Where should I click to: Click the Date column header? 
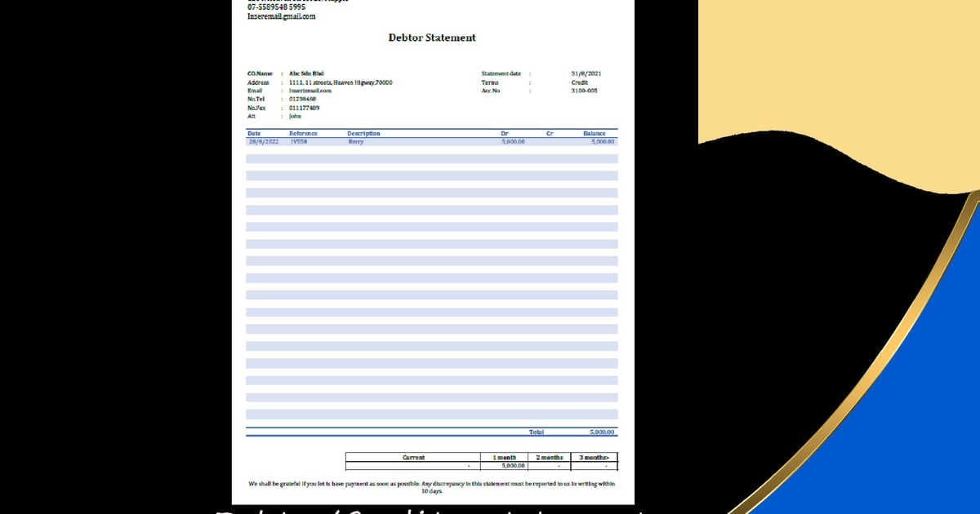pyautogui.click(x=254, y=133)
